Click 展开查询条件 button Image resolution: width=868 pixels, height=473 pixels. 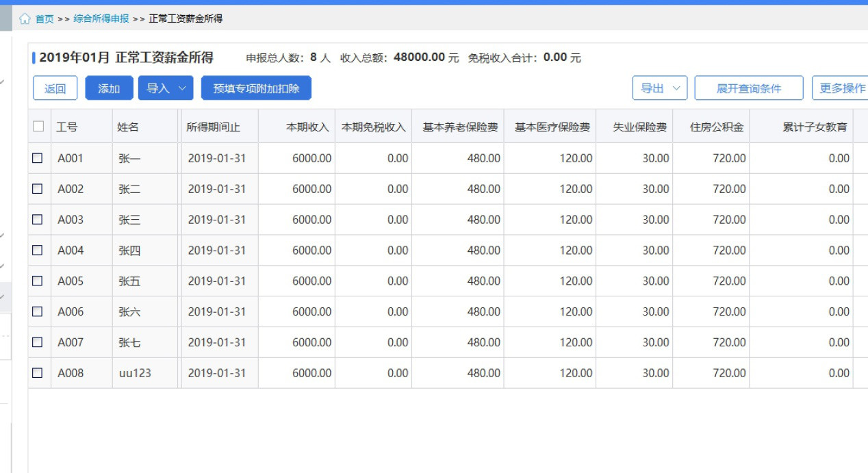pyautogui.click(x=749, y=88)
